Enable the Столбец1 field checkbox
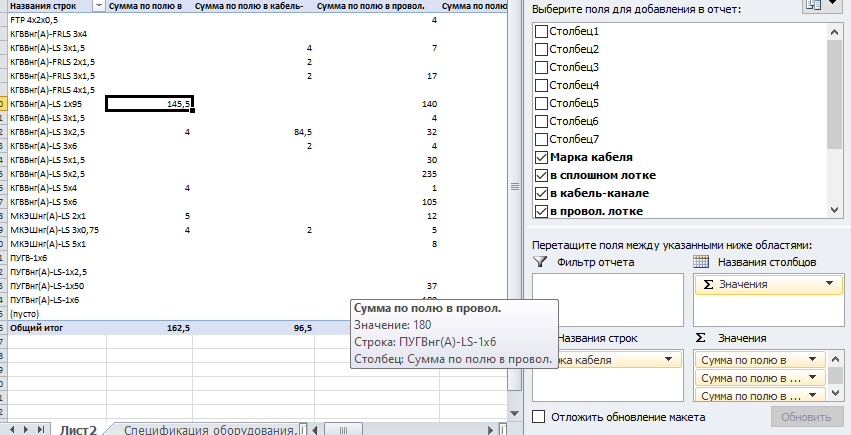 tap(541, 31)
